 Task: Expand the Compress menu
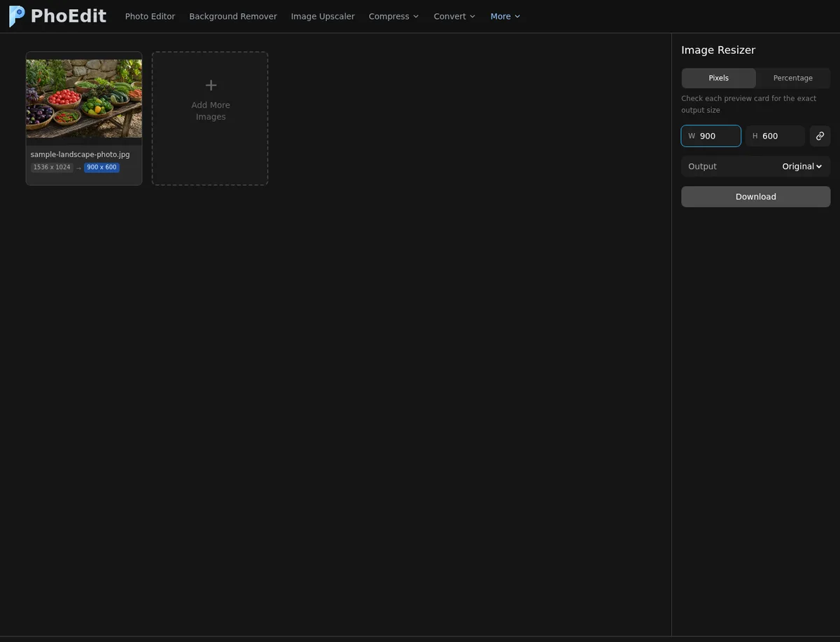(393, 16)
